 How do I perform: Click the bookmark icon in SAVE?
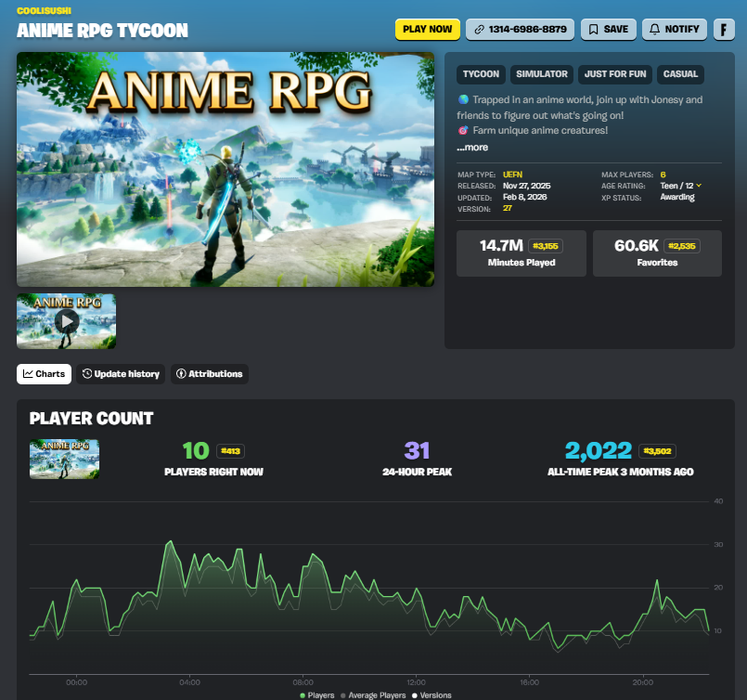click(594, 30)
